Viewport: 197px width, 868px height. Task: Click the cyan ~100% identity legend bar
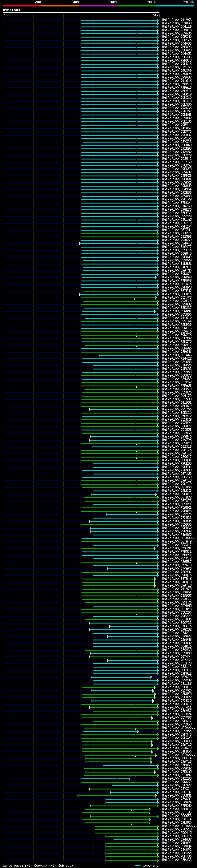175,6
